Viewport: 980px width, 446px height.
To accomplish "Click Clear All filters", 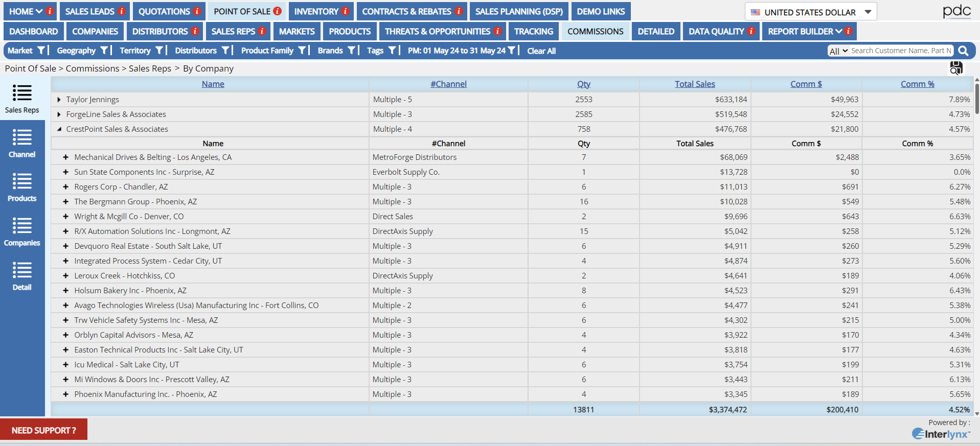I will click(541, 51).
